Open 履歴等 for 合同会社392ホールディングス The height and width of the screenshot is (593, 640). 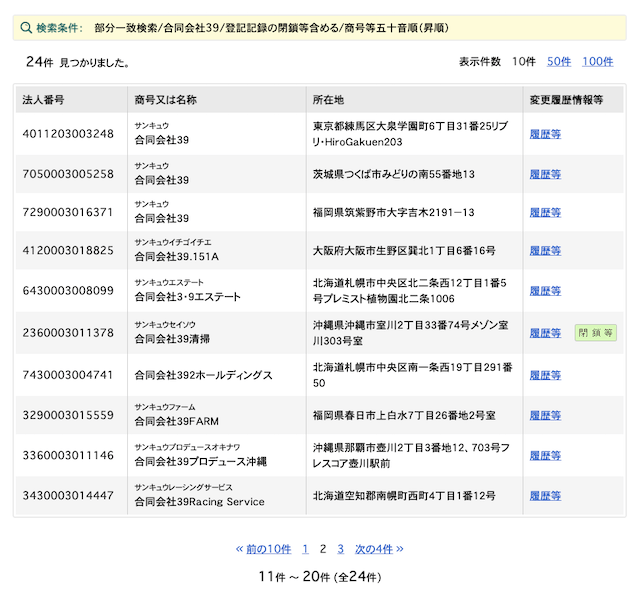click(545, 375)
